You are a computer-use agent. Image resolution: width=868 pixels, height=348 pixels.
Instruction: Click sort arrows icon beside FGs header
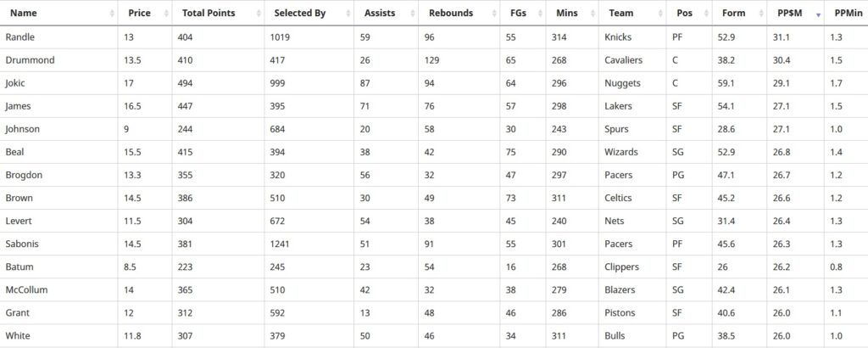[540, 14]
